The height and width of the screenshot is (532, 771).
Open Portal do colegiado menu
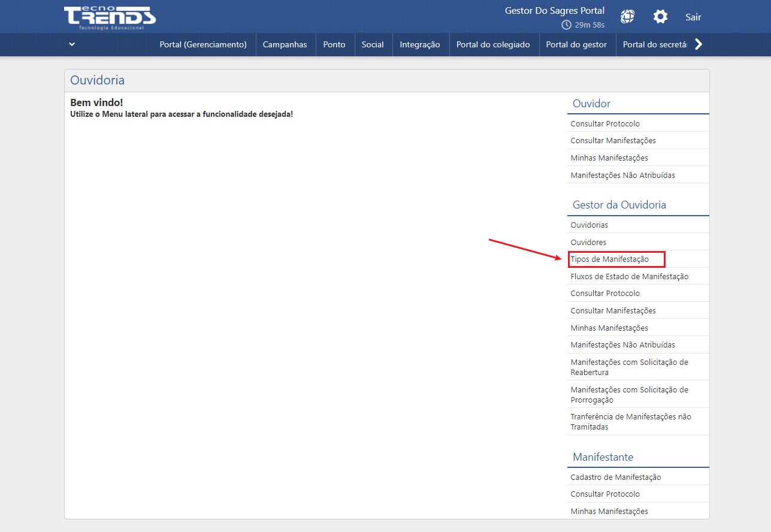[493, 44]
